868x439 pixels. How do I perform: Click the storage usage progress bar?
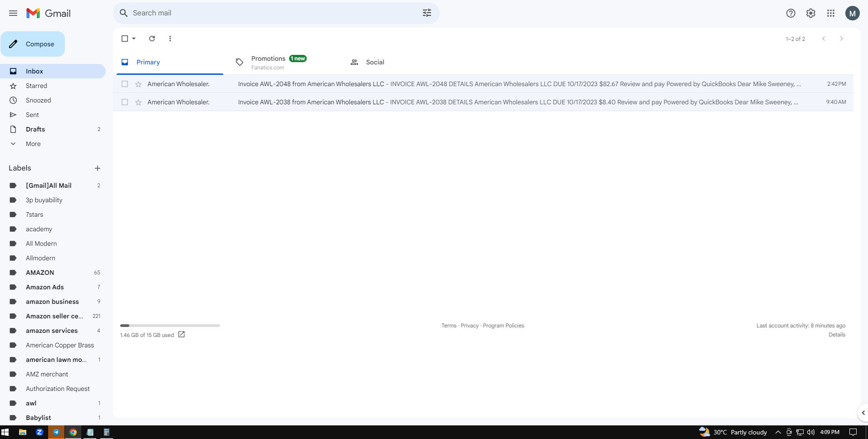[x=170, y=326]
